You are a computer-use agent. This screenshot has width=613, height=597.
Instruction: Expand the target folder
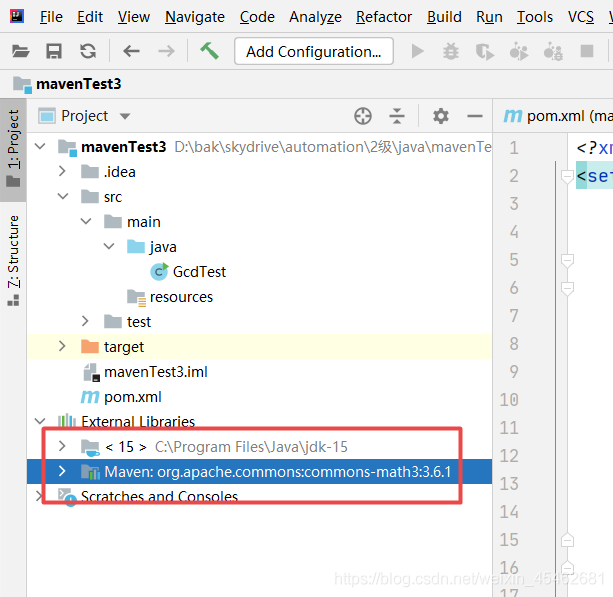[x=62, y=346]
